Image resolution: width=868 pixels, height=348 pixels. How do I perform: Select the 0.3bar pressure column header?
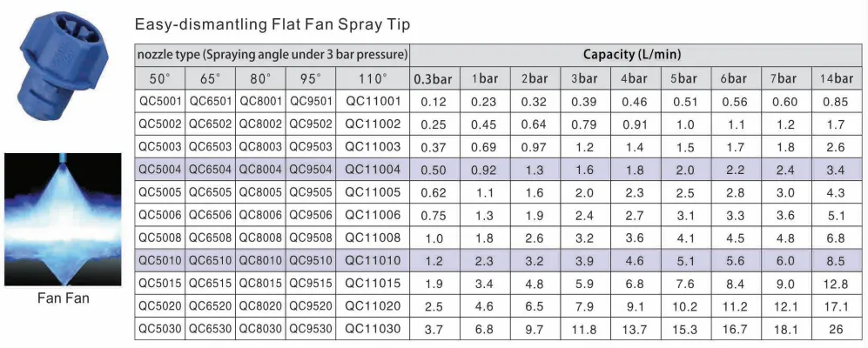pyautogui.click(x=434, y=78)
